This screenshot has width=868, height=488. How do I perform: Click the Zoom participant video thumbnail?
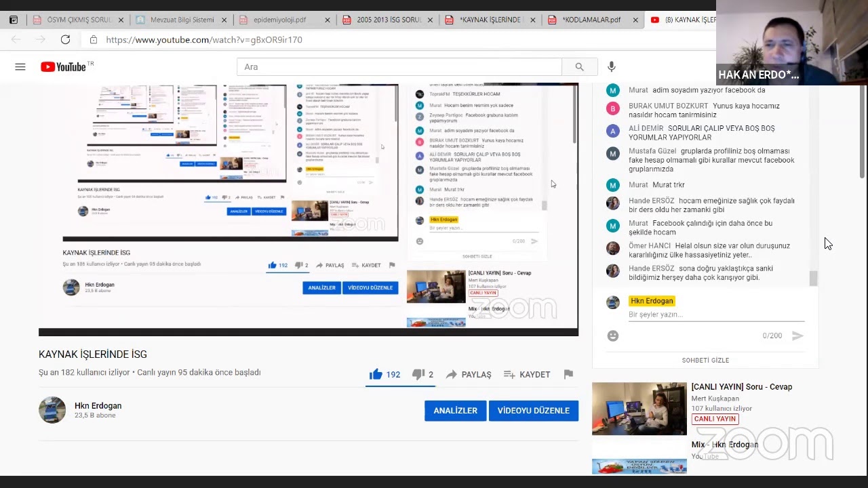792,42
